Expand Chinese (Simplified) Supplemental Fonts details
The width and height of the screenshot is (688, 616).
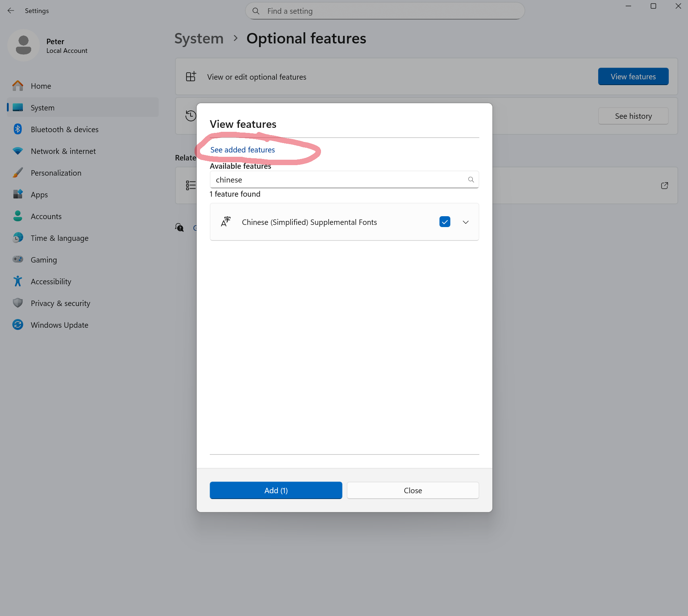pyautogui.click(x=466, y=222)
